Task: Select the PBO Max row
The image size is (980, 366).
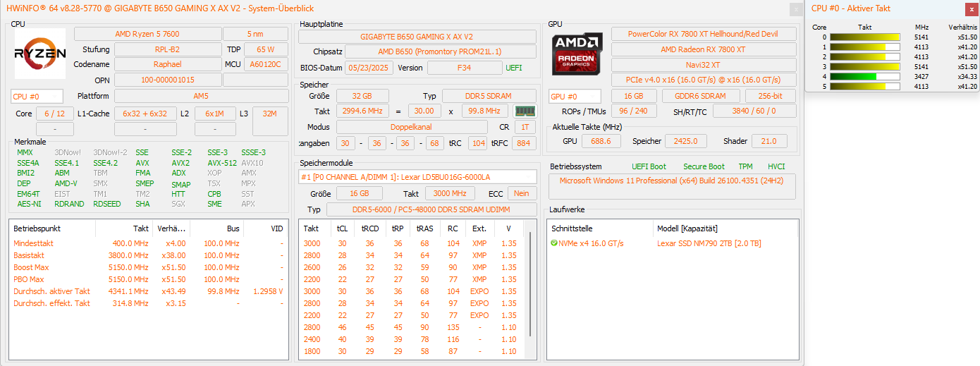Action: [x=148, y=279]
